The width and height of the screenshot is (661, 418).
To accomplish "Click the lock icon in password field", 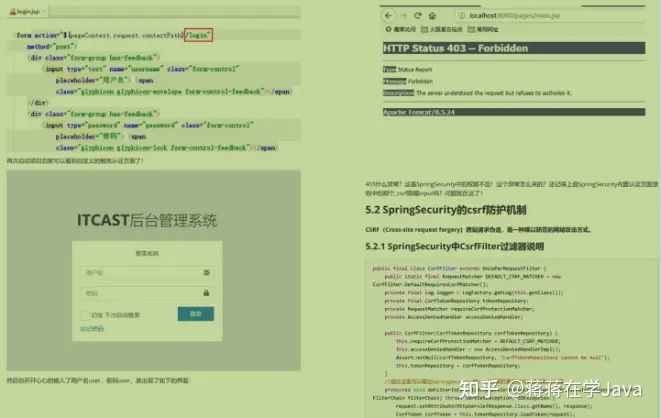I will (x=206, y=293).
